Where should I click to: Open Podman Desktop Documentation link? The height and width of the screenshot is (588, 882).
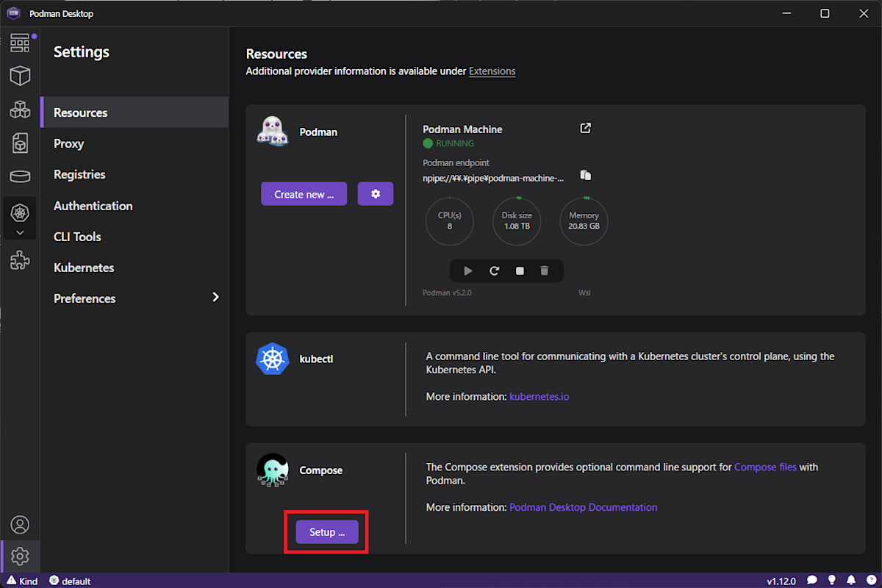click(584, 507)
